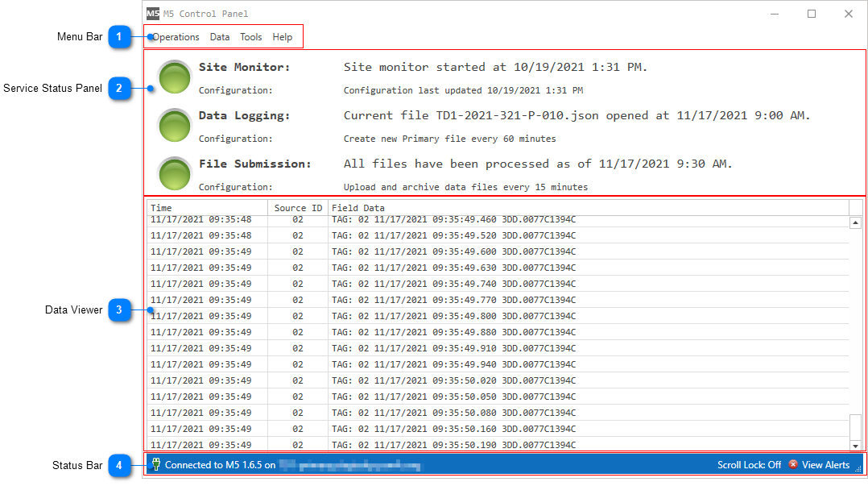Image resolution: width=868 pixels, height=486 pixels.
Task: Click the red alert icon beside View Alerts
Action: pos(792,464)
